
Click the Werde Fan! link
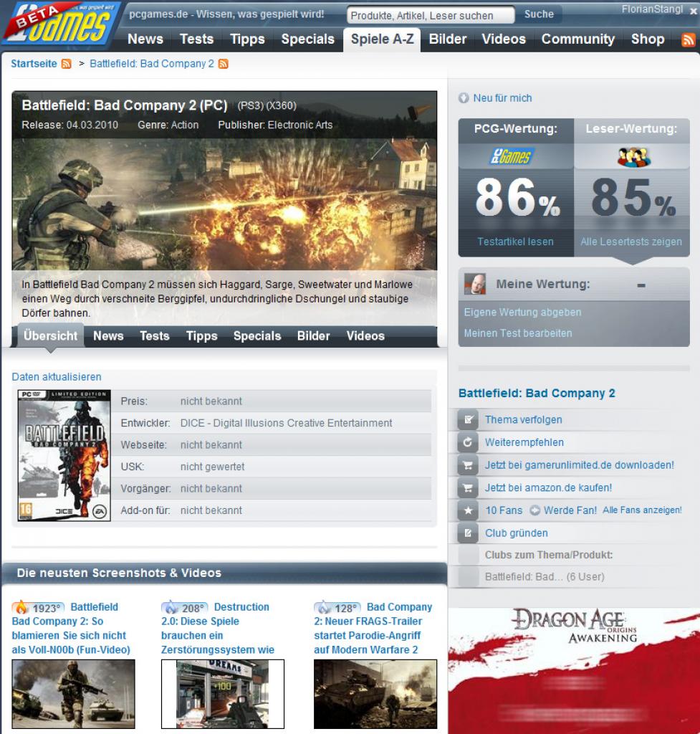570,510
